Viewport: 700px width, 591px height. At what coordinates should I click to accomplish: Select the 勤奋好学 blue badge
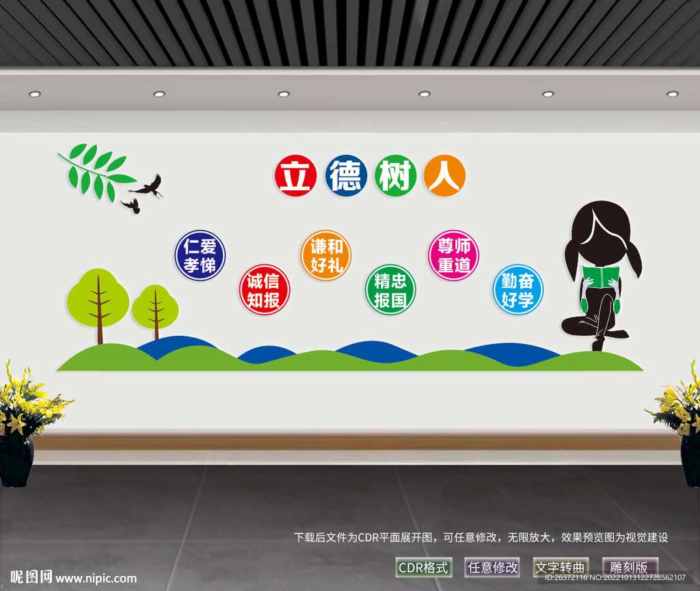[x=518, y=289]
